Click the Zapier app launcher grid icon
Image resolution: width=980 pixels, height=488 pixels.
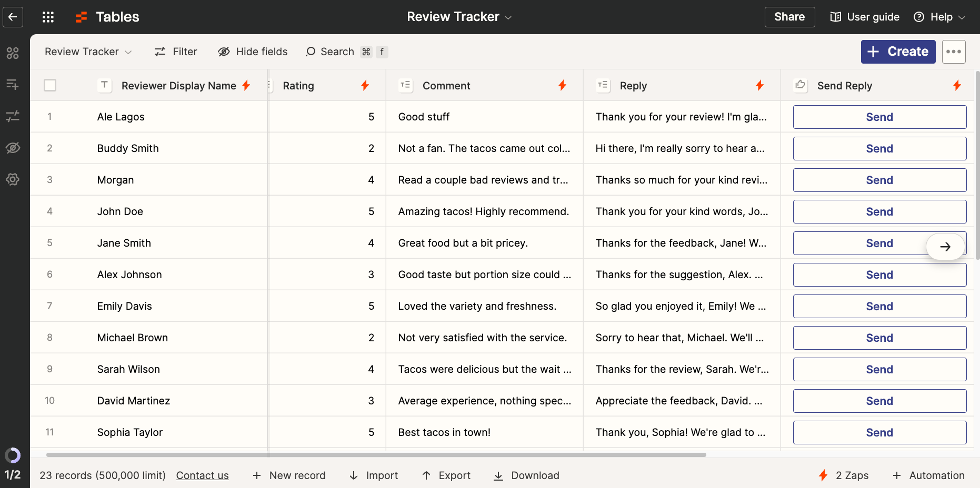[x=48, y=17]
